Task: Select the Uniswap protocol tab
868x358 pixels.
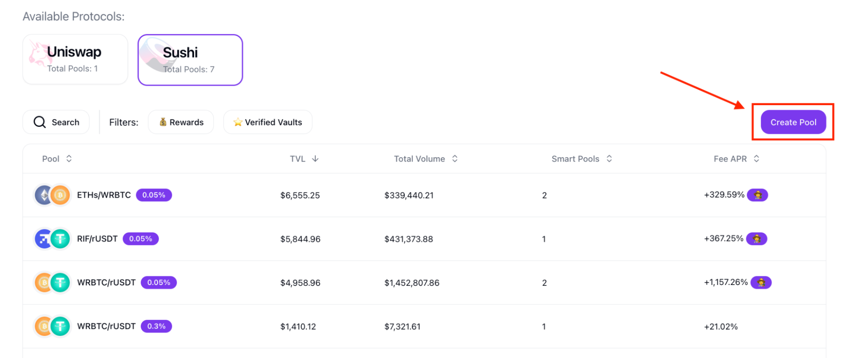Action: (x=75, y=59)
